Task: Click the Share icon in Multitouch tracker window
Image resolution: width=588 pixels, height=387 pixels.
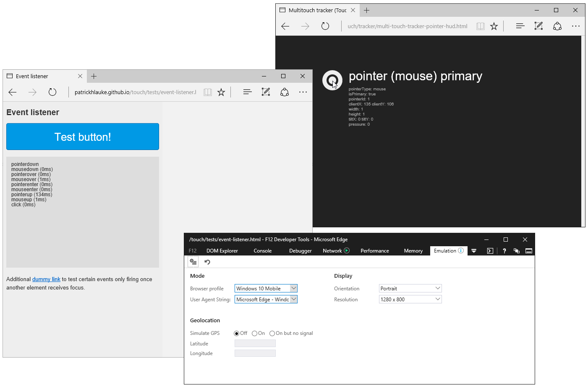Action: click(x=557, y=26)
